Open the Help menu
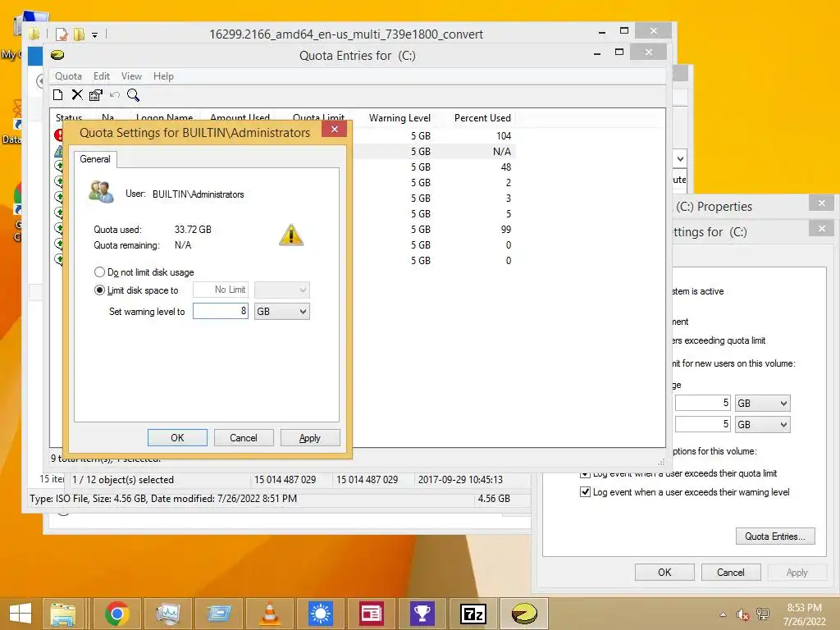 [x=163, y=76]
